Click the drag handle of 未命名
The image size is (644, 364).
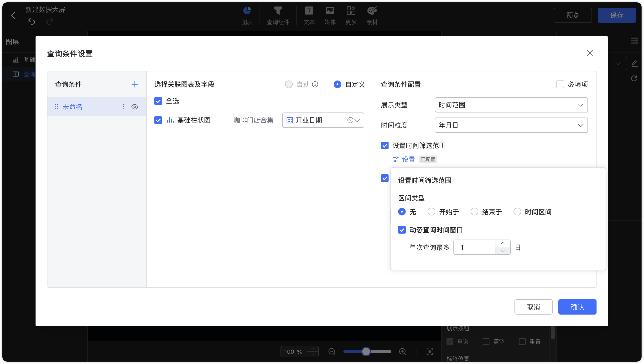[x=57, y=107]
